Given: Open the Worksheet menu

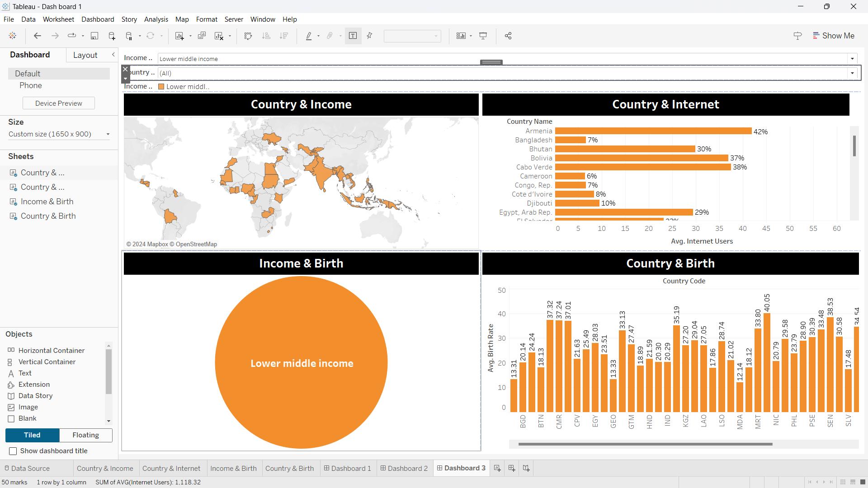Looking at the screenshot, I should (x=58, y=19).
